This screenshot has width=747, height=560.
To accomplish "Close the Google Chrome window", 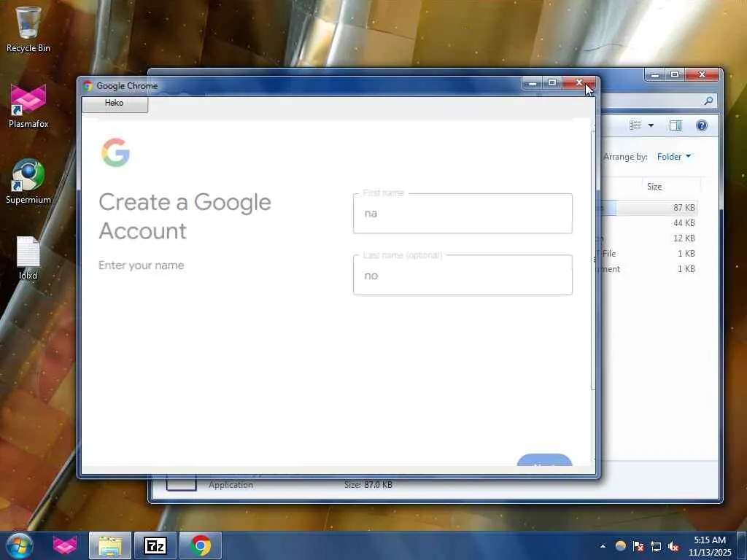I will point(578,83).
